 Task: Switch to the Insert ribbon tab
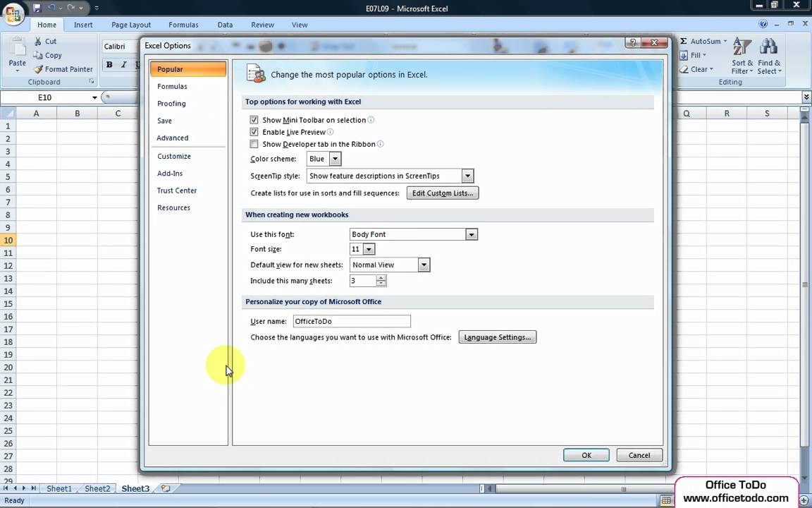[83, 25]
